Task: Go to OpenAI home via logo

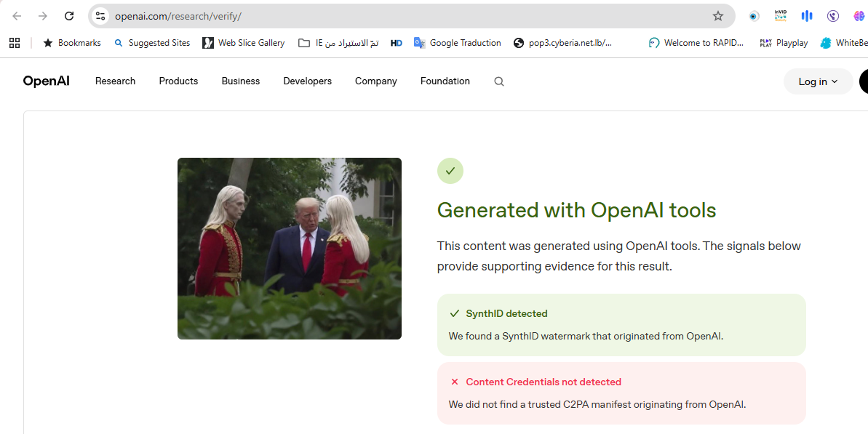Action: pyautogui.click(x=46, y=81)
